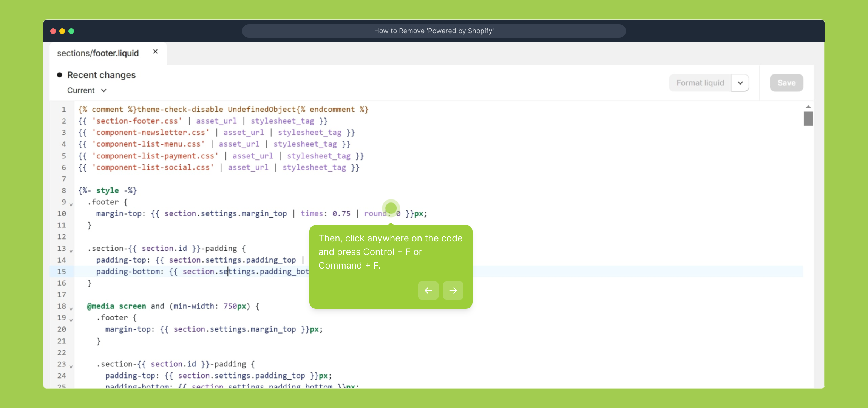This screenshot has width=868, height=408.
Task: Select the sections/footer.liquid tab
Action: [98, 53]
